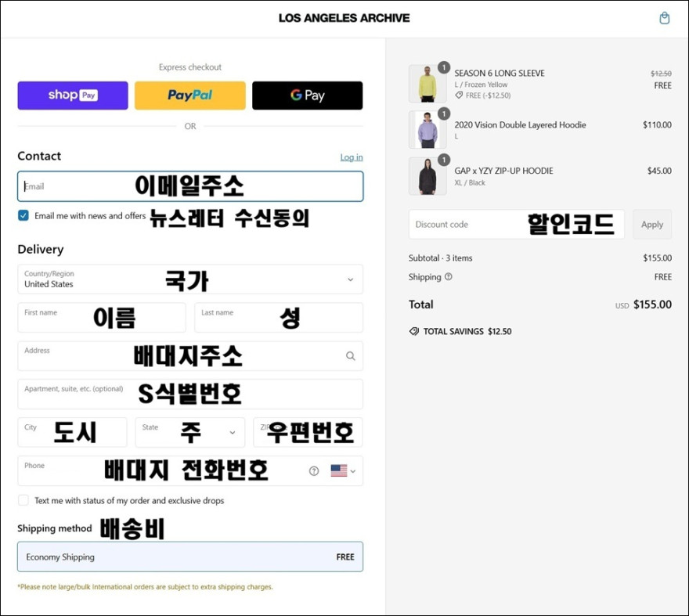
Task: Click the '$110.00' hoodie price
Action: tap(658, 124)
